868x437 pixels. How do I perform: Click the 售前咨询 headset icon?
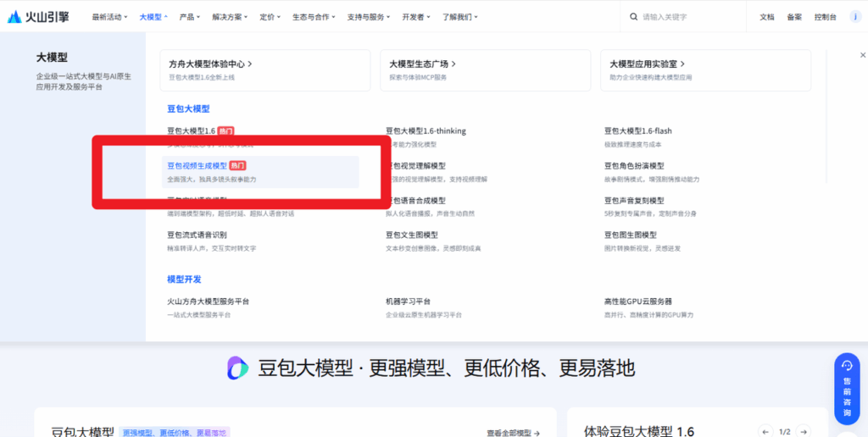(x=846, y=366)
